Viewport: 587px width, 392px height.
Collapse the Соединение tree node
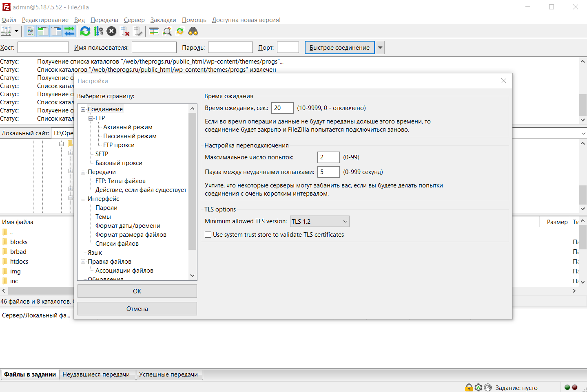click(x=83, y=109)
